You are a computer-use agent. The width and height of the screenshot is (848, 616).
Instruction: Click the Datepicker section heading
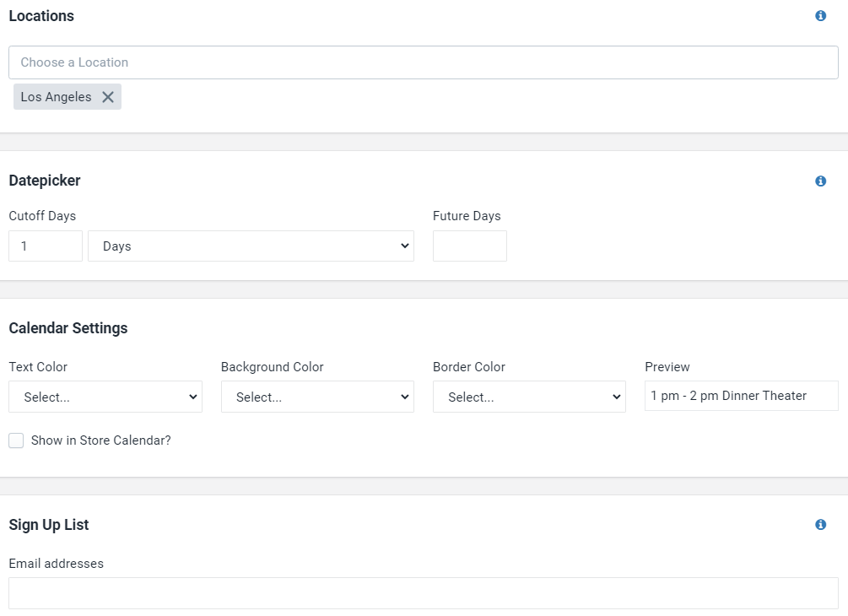pos(45,181)
